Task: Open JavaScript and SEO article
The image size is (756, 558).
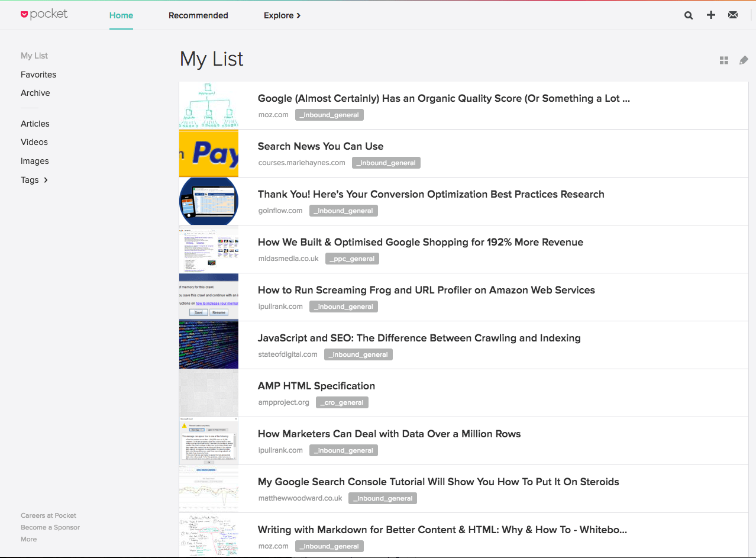Action: pyautogui.click(x=419, y=338)
